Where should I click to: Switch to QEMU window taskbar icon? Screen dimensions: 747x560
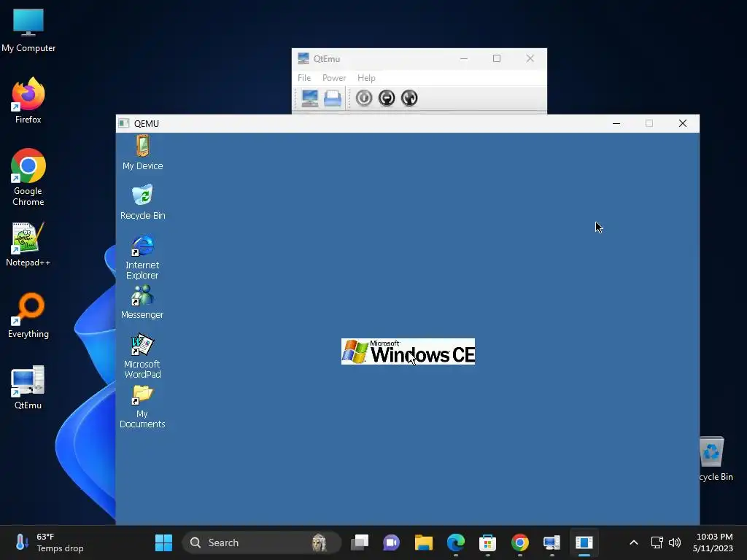[x=584, y=542]
